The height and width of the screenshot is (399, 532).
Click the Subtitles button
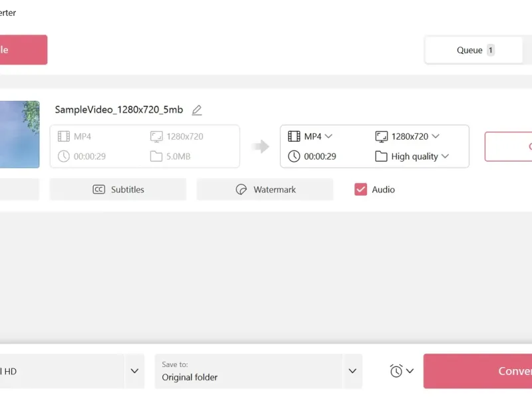tap(118, 190)
